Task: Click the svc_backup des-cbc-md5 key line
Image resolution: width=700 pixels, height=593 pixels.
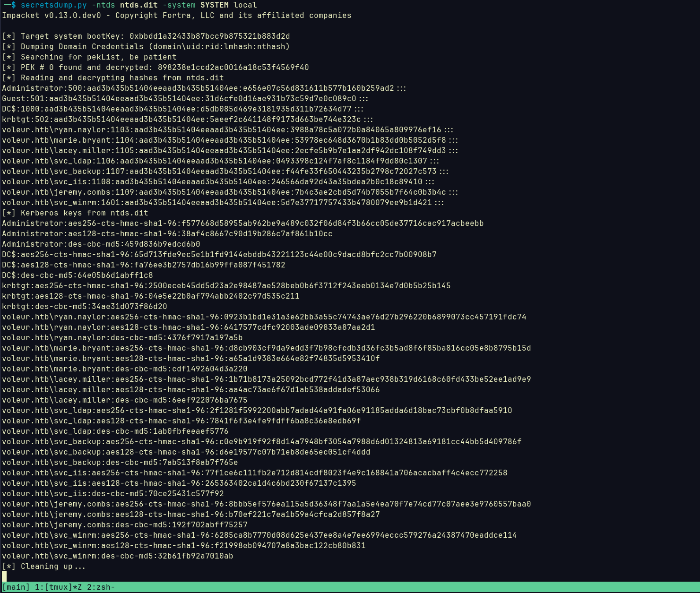Action: pyautogui.click(x=120, y=463)
